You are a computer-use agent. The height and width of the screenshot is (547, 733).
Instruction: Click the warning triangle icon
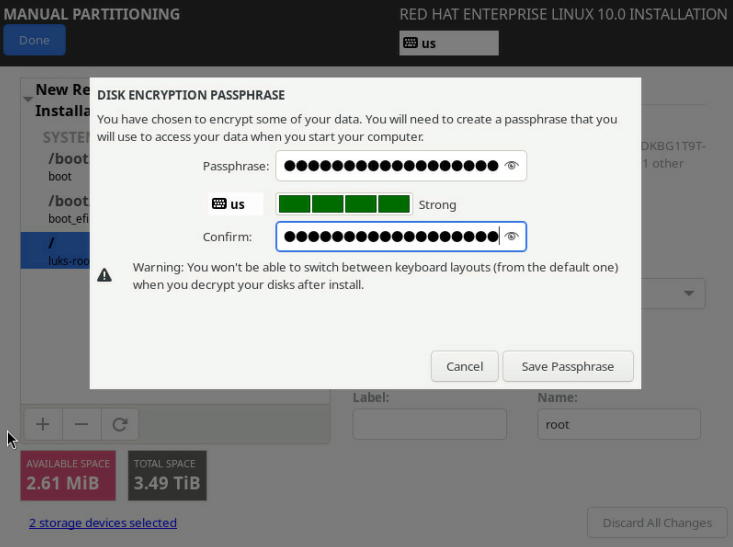point(104,275)
